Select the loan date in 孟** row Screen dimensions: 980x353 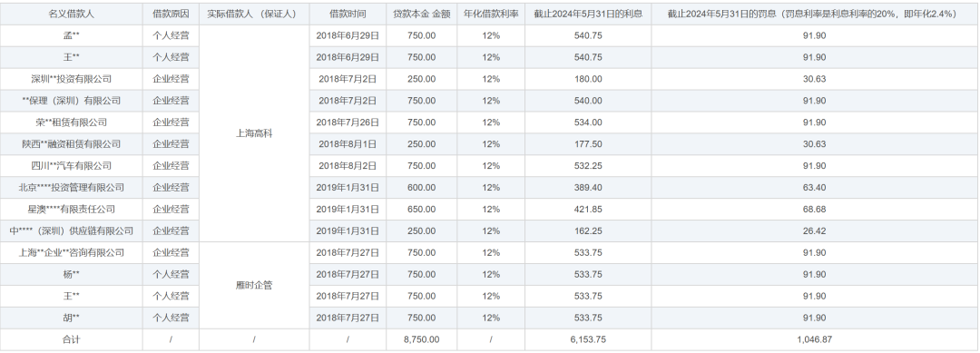[348, 35]
